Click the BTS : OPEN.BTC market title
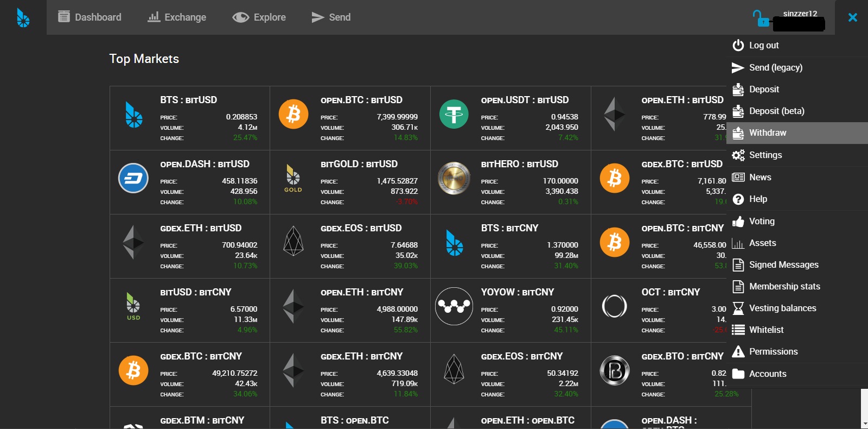The width and height of the screenshot is (868, 429). click(355, 420)
